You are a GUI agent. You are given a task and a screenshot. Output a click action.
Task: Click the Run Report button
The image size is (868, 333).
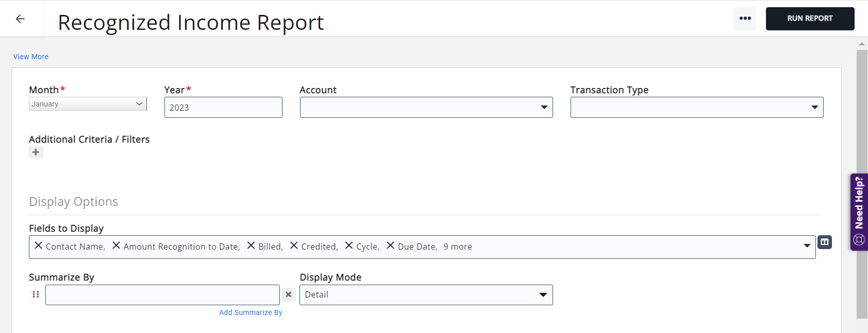click(x=809, y=19)
